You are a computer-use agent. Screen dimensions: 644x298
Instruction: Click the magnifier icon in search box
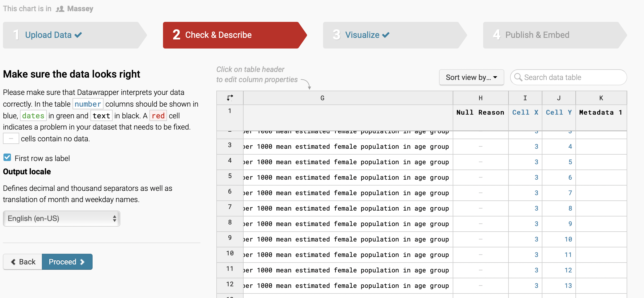(518, 77)
